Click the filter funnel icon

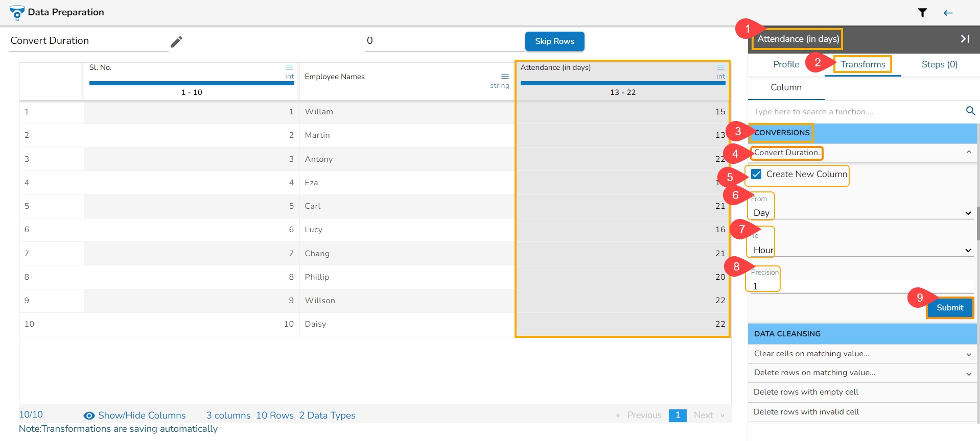[922, 13]
